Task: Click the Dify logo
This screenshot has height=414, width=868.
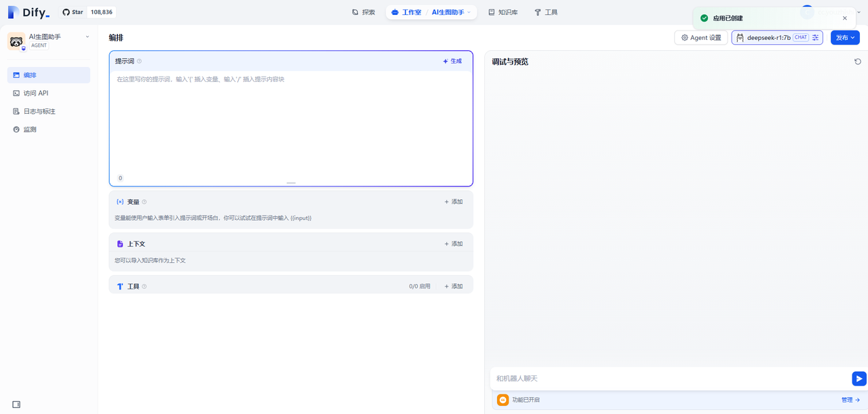Action: pos(28,12)
